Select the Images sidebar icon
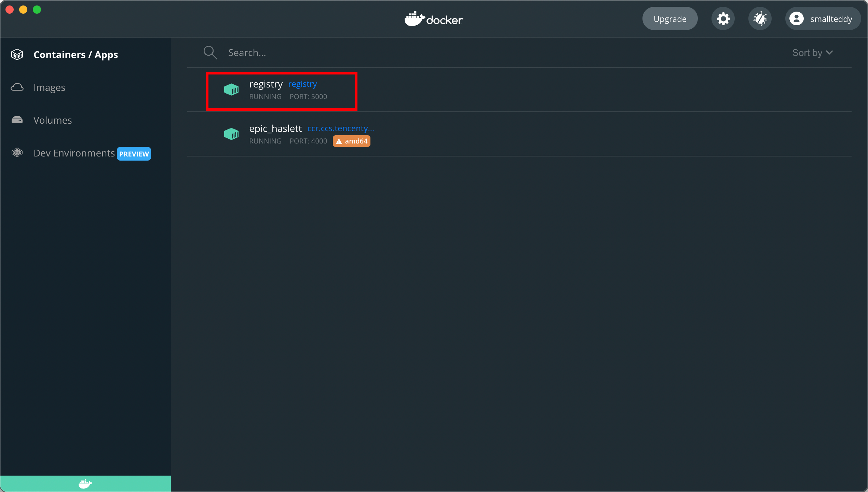This screenshot has width=868, height=492. coord(17,87)
